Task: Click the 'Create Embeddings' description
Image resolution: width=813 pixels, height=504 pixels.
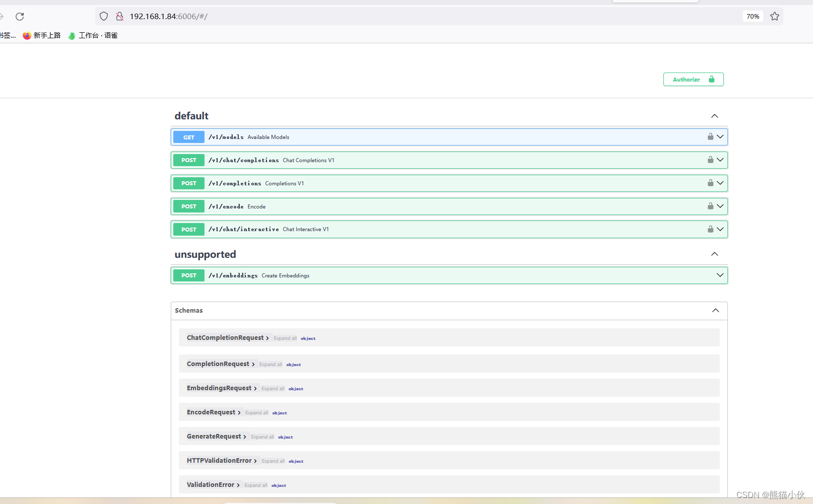Action: [286, 275]
